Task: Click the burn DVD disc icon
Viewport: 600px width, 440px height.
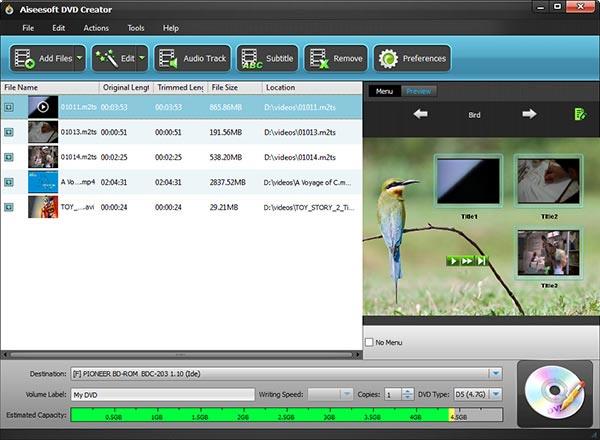Action: (x=555, y=393)
